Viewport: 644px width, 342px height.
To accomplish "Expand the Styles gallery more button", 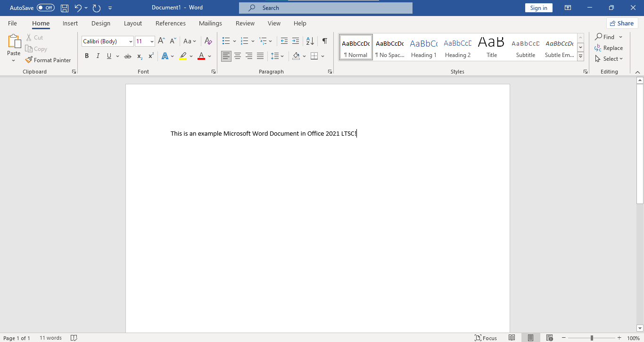I will [x=581, y=56].
